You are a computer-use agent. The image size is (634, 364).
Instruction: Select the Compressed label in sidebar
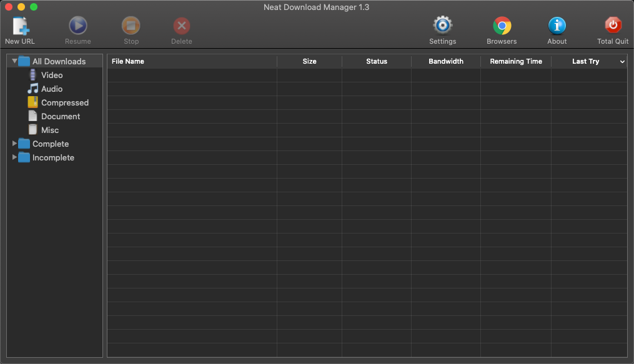65,102
